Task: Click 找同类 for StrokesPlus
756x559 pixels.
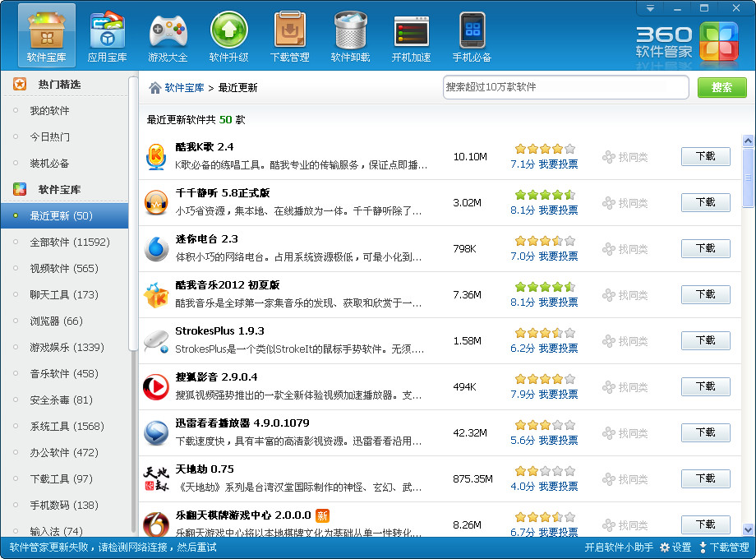Action: [625, 341]
